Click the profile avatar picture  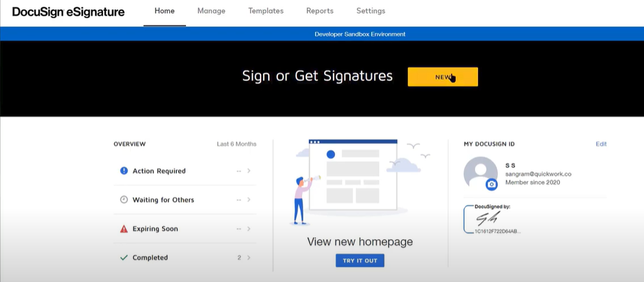pyautogui.click(x=481, y=173)
